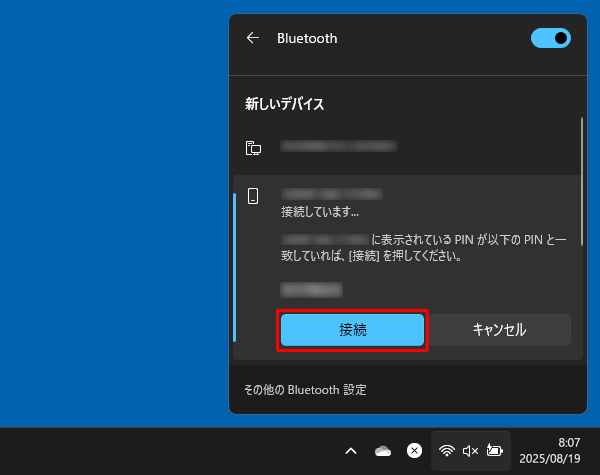Click the muted speaker volume icon
This screenshot has height=475, width=600.
pos(470,451)
